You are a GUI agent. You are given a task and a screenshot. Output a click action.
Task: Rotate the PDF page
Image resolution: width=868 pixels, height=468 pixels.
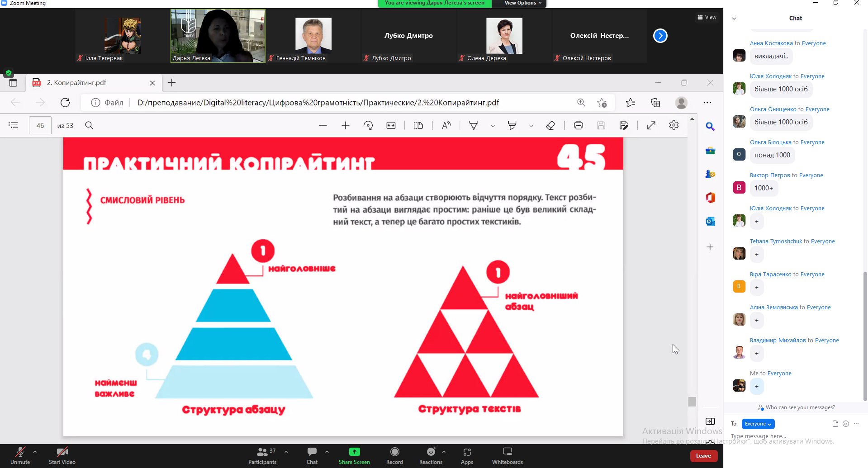pyautogui.click(x=368, y=125)
